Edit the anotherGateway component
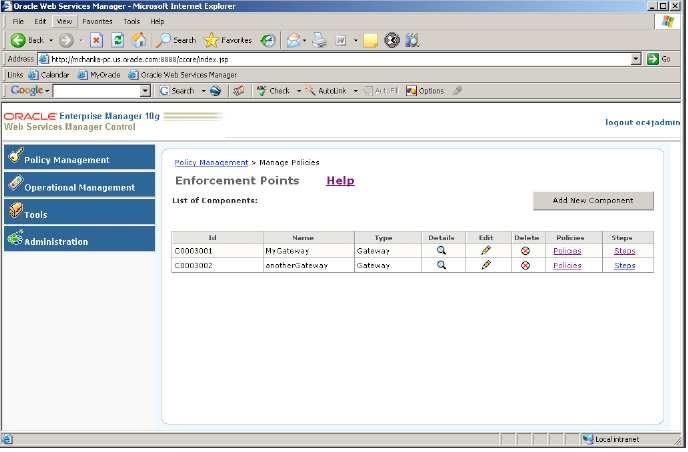The image size is (688, 452). 486,265
